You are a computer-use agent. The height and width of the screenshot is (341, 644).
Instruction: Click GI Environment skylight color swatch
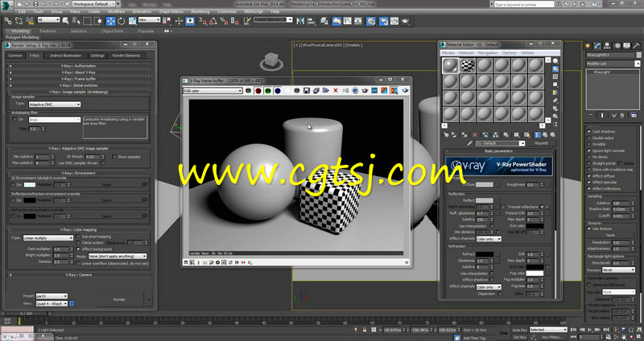(x=30, y=185)
